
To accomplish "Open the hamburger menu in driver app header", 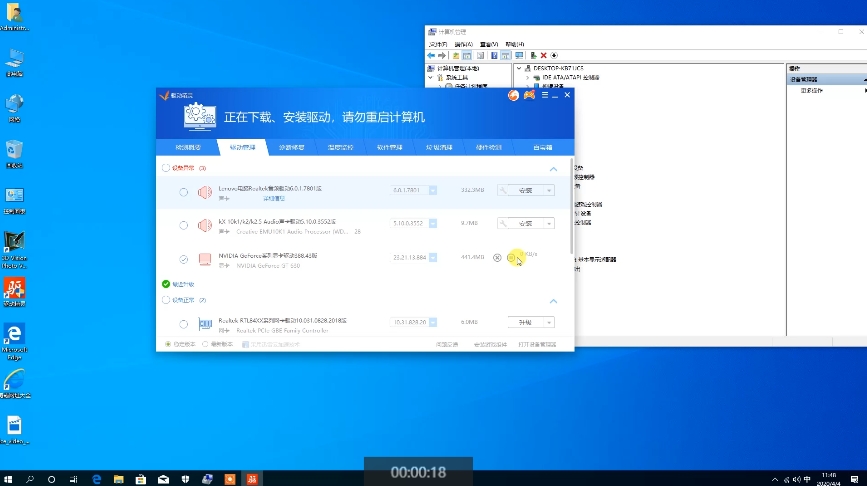I will [x=545, y=95].
